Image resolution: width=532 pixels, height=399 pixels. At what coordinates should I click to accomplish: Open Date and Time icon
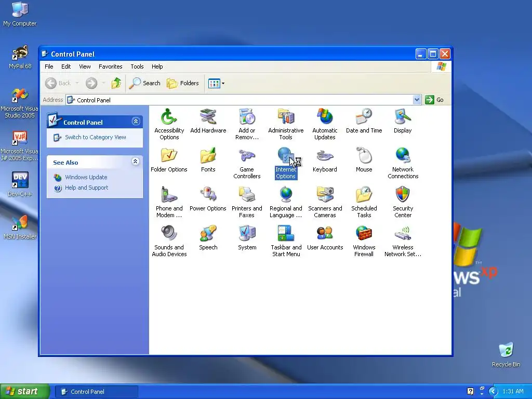(364, 117)
